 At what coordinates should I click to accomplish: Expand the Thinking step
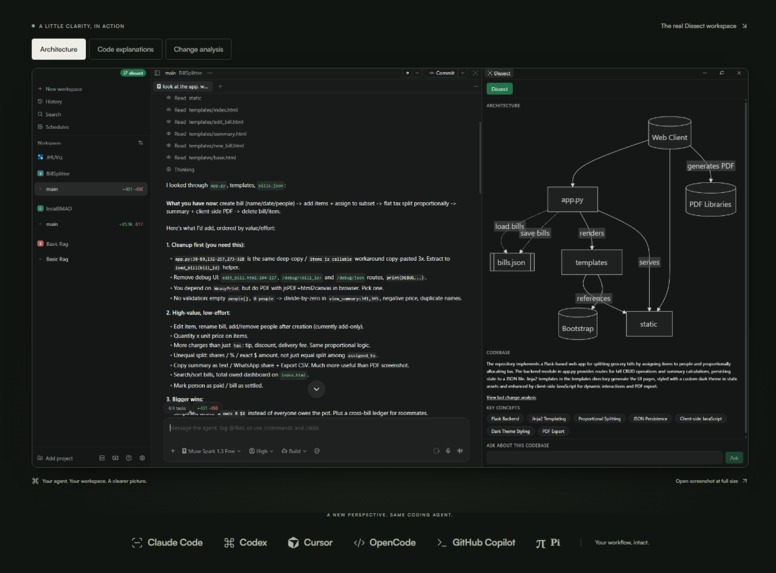180,169
